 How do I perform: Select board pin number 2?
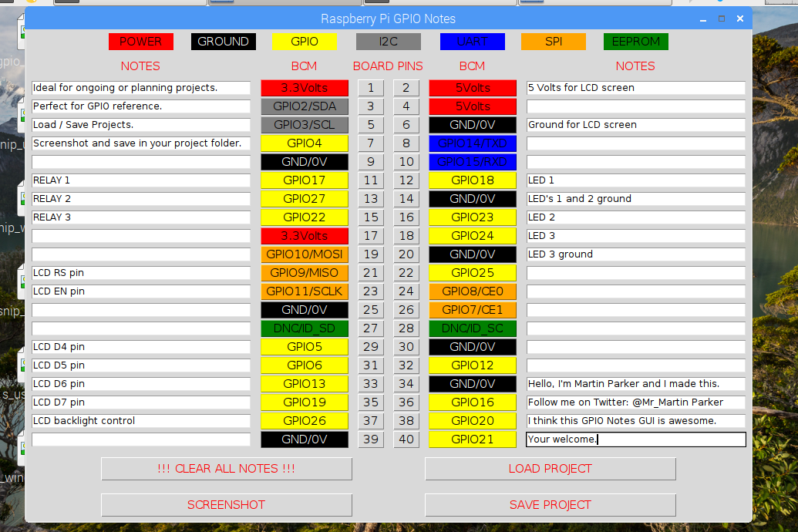(406, 88)
